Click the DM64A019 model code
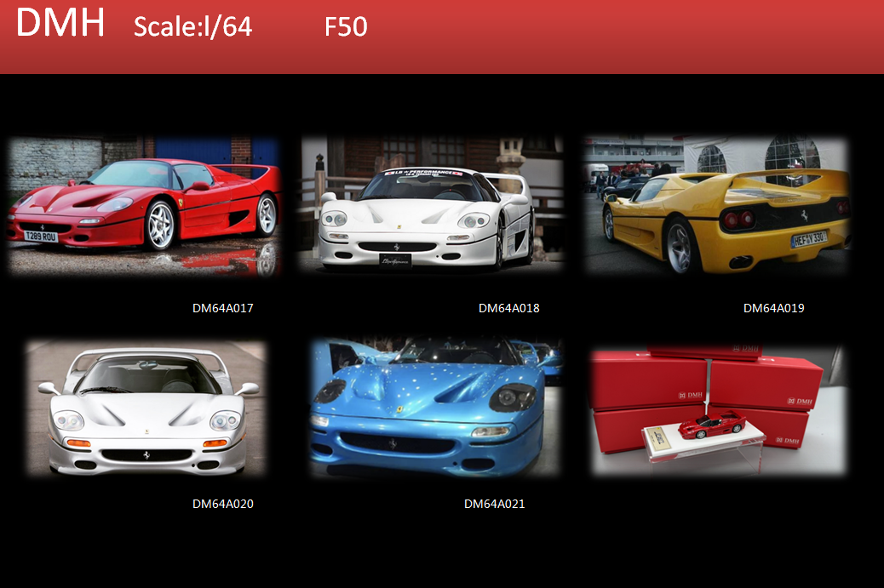The image size is (884, 588). click(773, 308)
